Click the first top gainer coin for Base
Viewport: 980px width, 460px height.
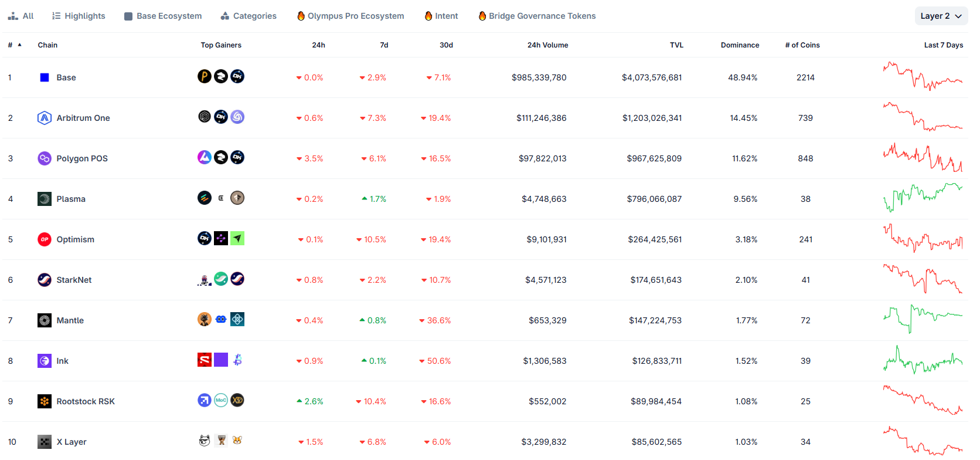tap(205, 76)
